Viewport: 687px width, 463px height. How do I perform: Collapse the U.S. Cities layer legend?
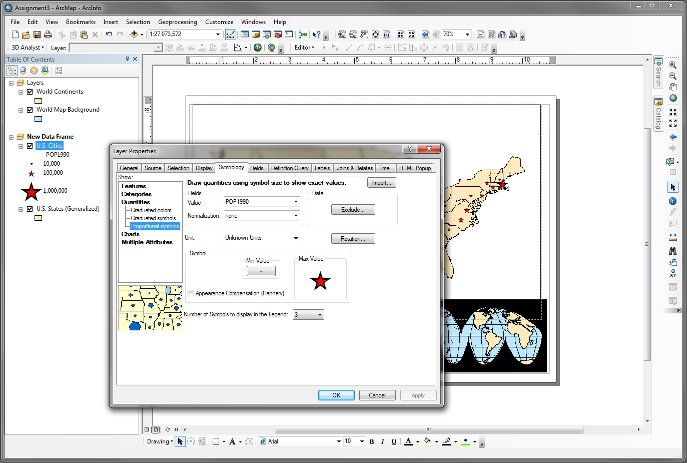click(x=21, y=146)
